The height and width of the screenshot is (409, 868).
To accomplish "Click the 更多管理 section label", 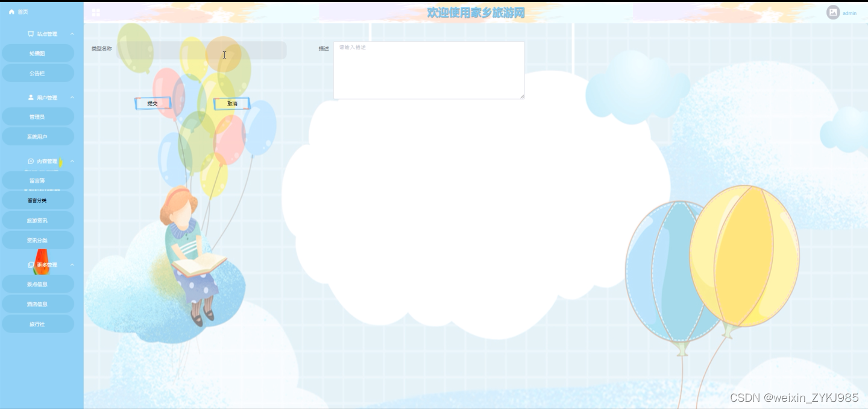I will tap(47, 265).
